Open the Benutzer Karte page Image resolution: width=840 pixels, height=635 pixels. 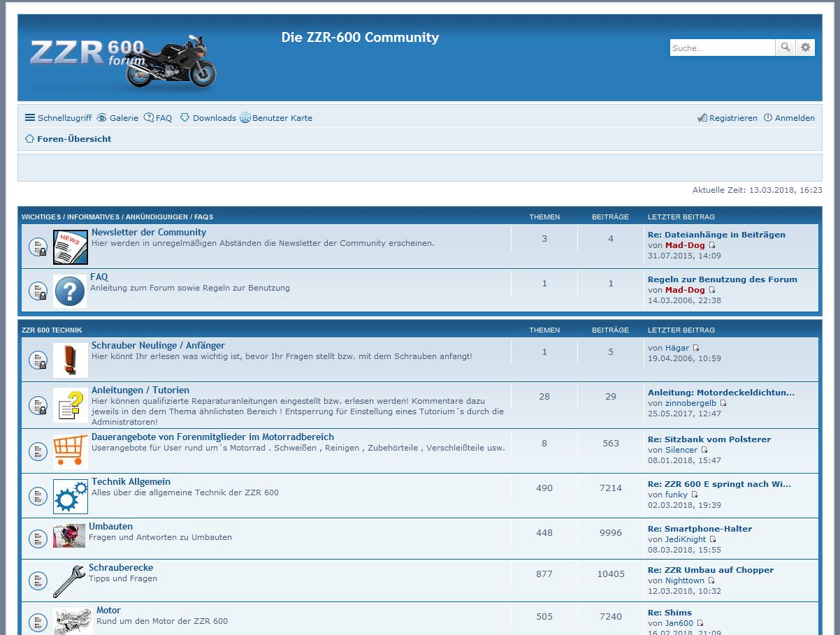click(x=276, y=118)
